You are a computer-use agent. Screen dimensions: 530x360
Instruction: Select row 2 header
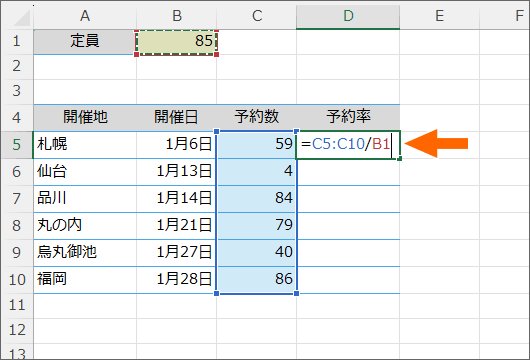[17, 67]
